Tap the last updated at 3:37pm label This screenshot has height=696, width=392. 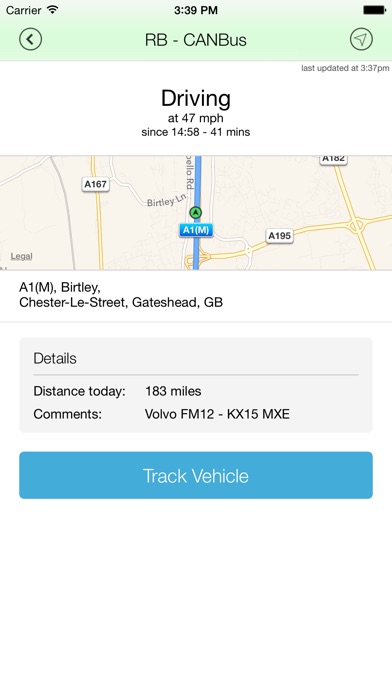[345, 68]
